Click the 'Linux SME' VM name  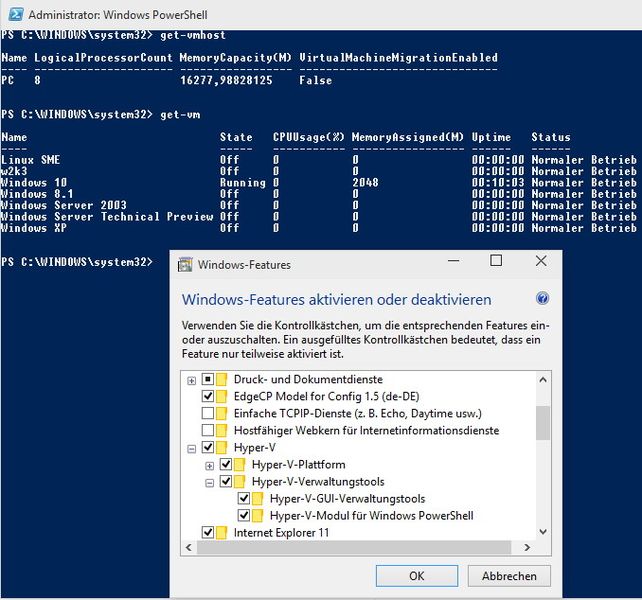click(31, 159)
